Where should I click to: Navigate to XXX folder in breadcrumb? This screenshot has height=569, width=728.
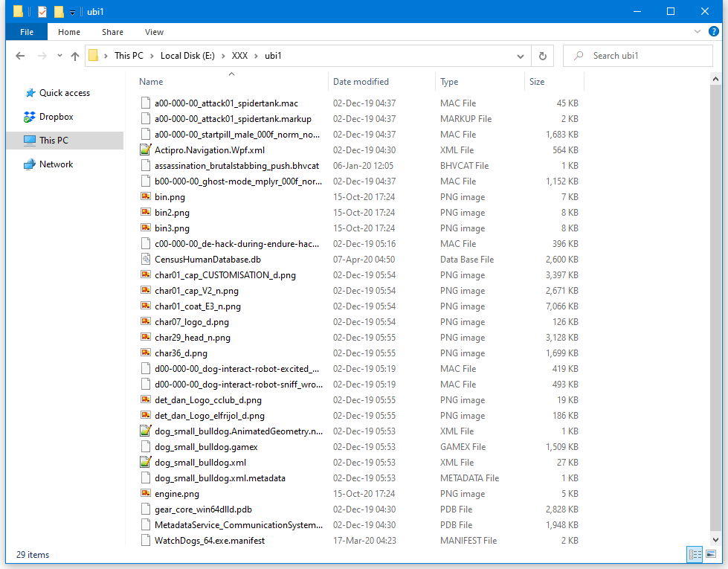(x=239, y=56)
